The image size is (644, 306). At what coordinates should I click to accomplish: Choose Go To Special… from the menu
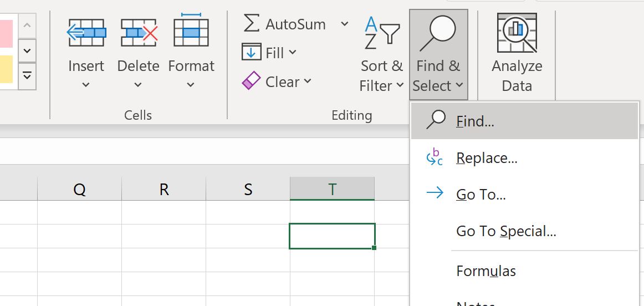524,231
